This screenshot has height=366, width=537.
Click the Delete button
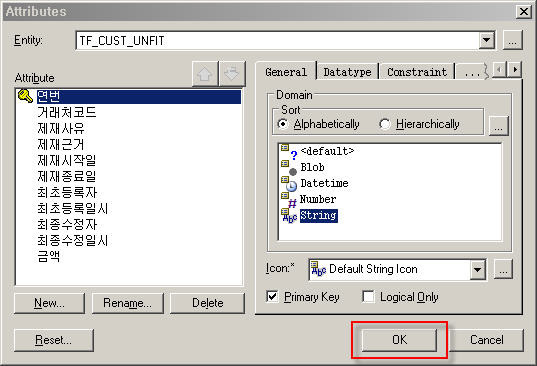(x=208, y=303)
